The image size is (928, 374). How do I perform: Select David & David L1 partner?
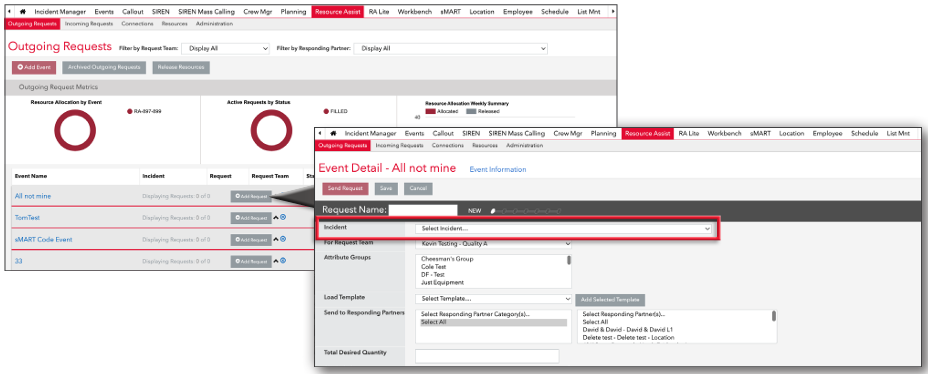tap(628, 330)
